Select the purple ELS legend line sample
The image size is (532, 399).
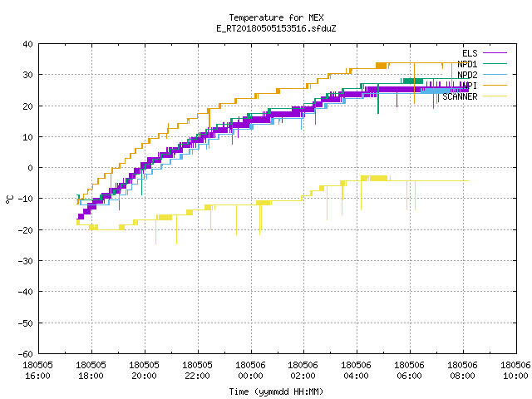(495, 53)
